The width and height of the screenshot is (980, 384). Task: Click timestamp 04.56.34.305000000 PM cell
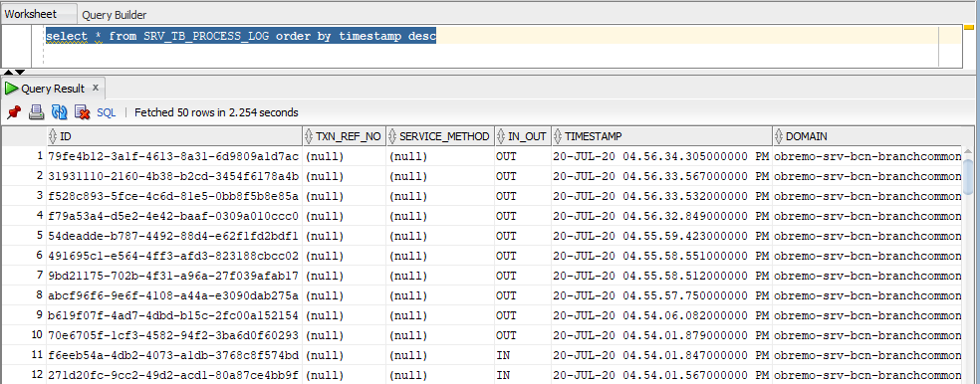661,156
